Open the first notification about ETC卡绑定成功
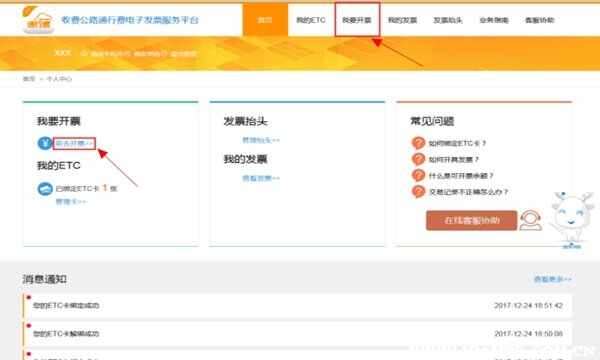Screen dimensions: 600x360 297,305
